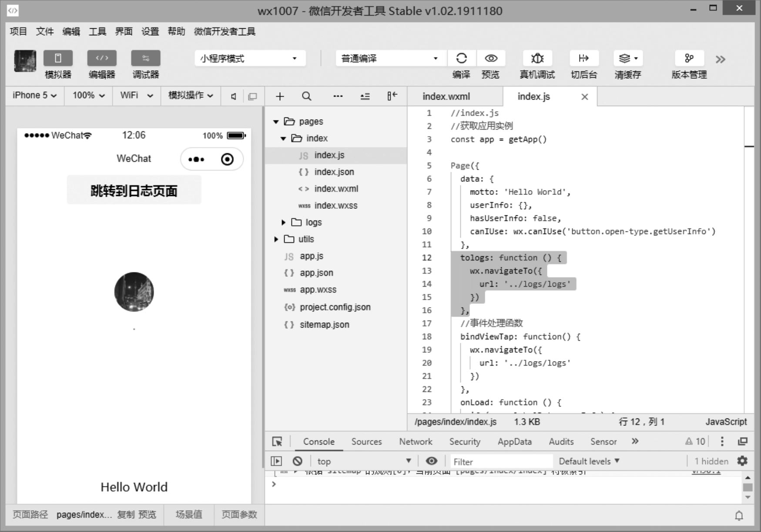
Task: Collapse the file tree panel icon
Action: [392, 96]
